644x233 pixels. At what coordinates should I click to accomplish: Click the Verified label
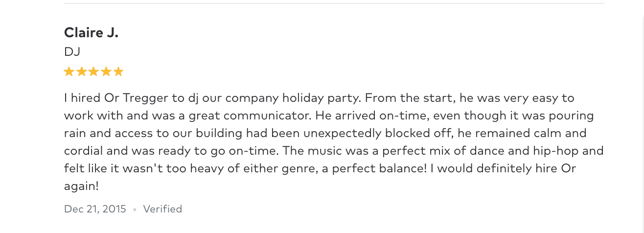click(x=162, y=209)
